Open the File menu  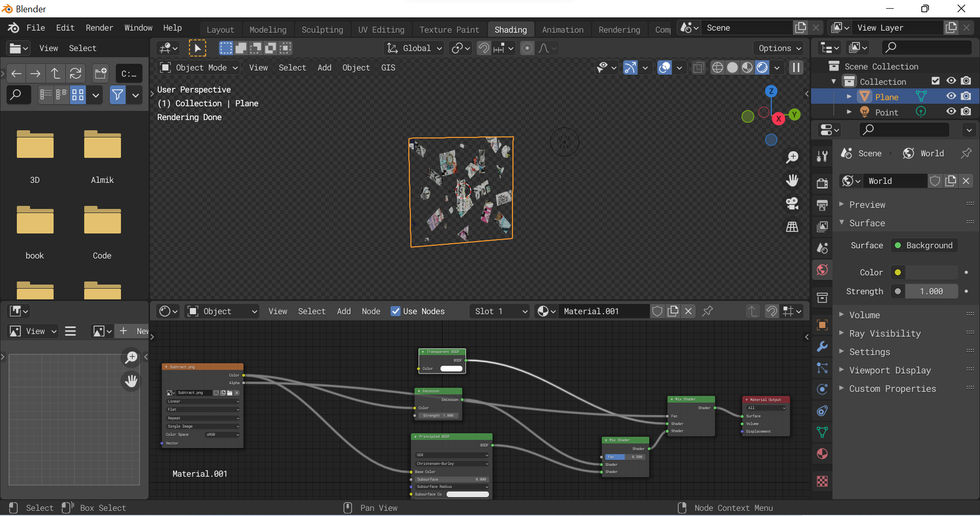[x=36, y=28]
